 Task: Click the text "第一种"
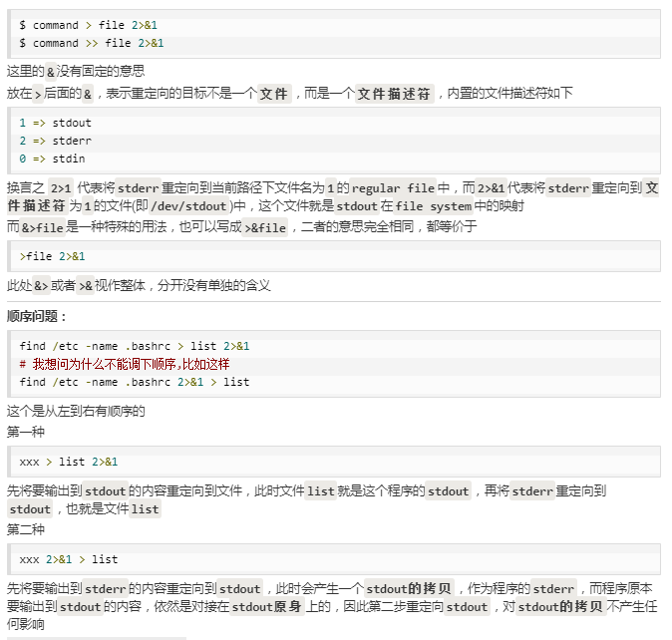click(x=26, y=432)
